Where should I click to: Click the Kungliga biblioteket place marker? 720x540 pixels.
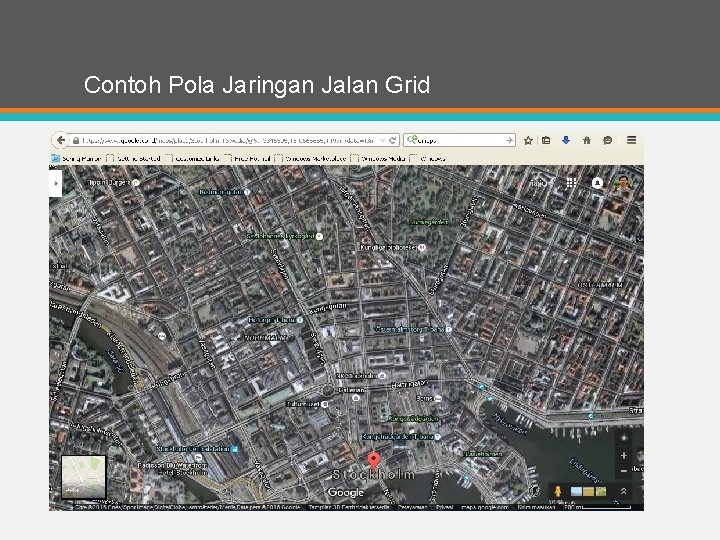422,248
